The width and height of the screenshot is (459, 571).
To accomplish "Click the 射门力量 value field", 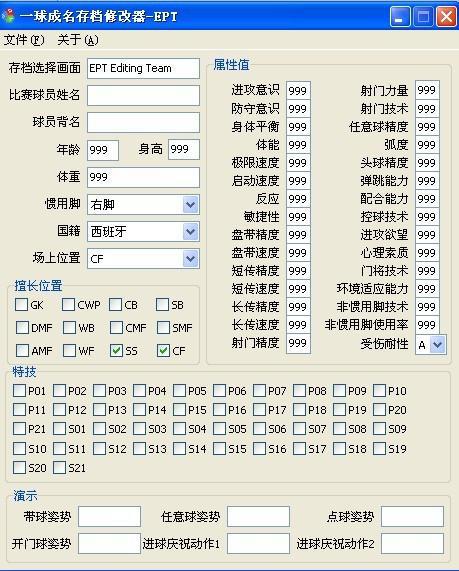I will coord(427,90).
